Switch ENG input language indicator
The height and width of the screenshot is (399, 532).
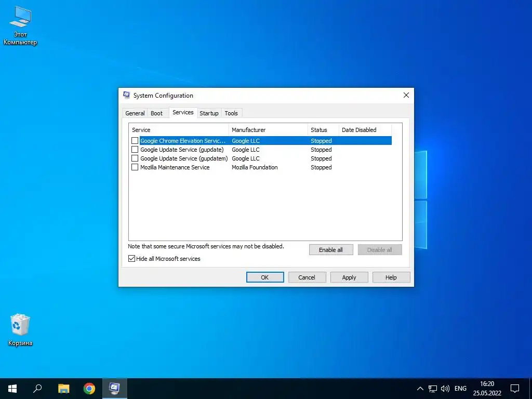click(x=460, y=389)
